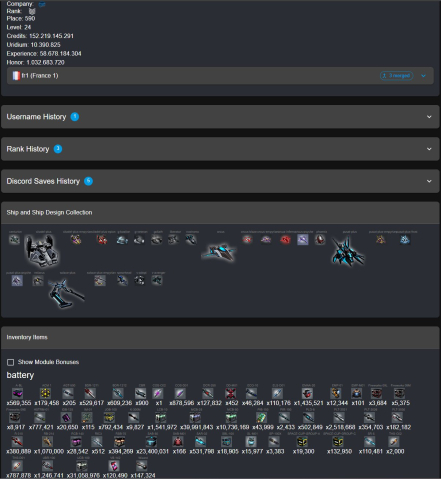Select the large grey citadel ship thumbnail
The height and width of the screenshot is (479, 441).
(42, 251)
